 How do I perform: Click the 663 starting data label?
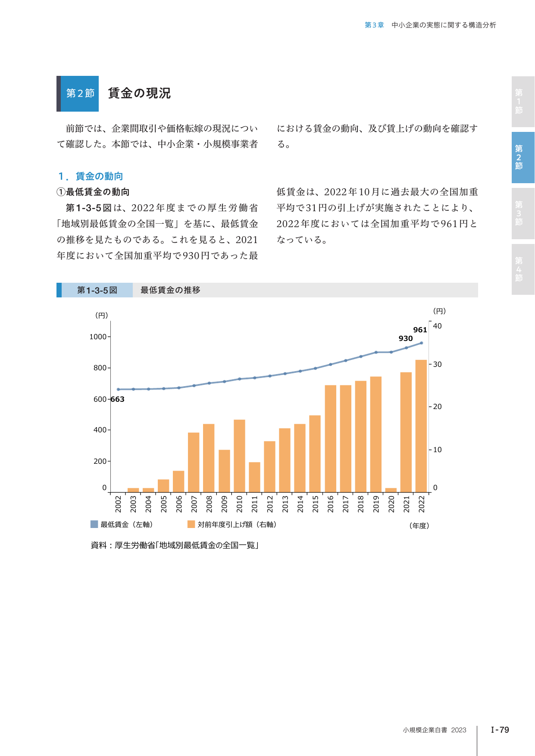[x=117, y=399]
